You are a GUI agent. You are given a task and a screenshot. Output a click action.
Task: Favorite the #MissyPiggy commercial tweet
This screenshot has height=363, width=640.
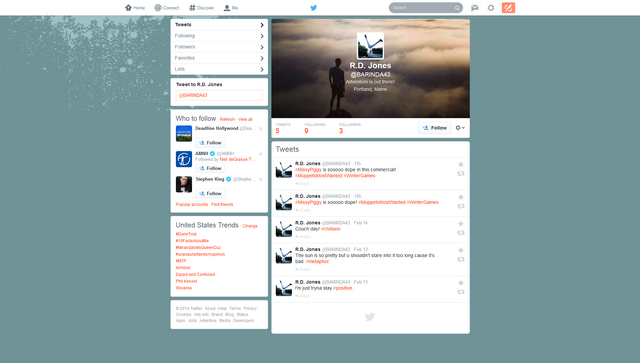tap(461, 165)
